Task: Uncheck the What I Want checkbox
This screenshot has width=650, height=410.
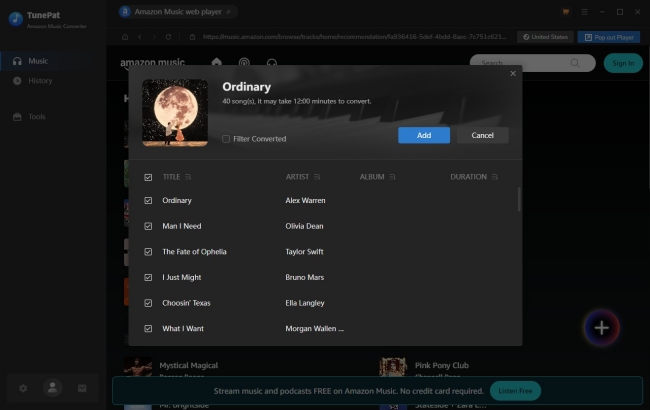Action: [x=148, y=329]
